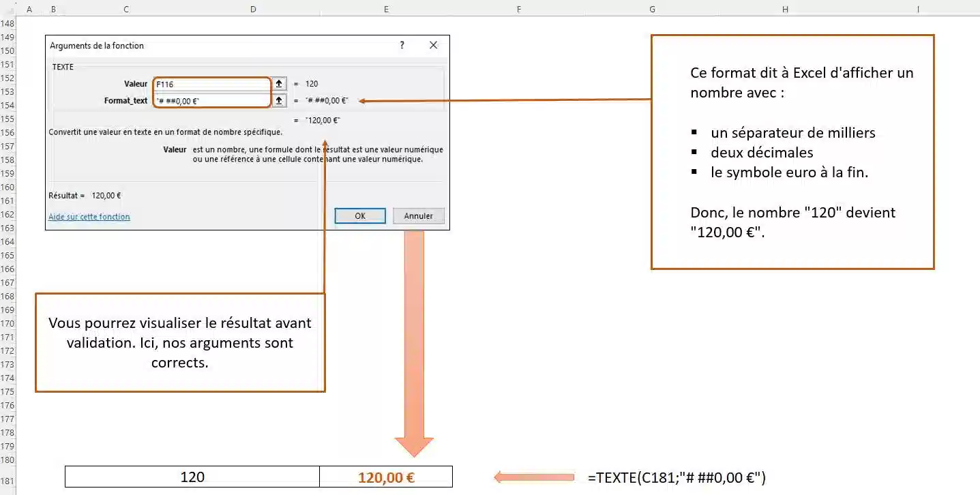Open the dialog help question mark
980x495 pixels.
click(x=402, y=45)
